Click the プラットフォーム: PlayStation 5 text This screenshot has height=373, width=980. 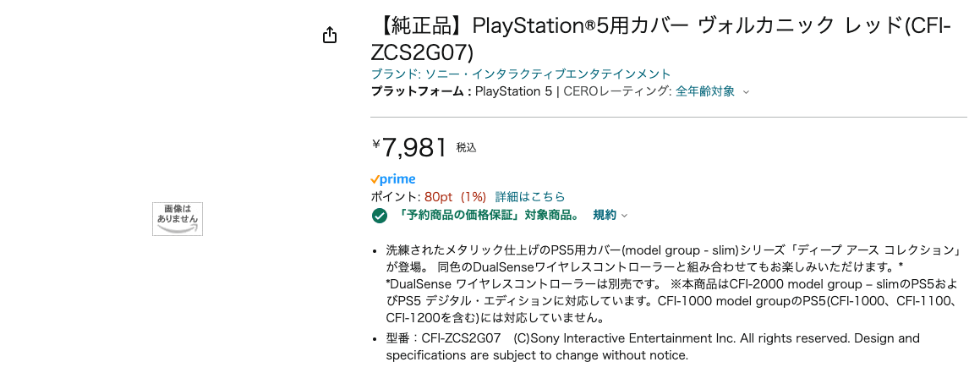461,91
